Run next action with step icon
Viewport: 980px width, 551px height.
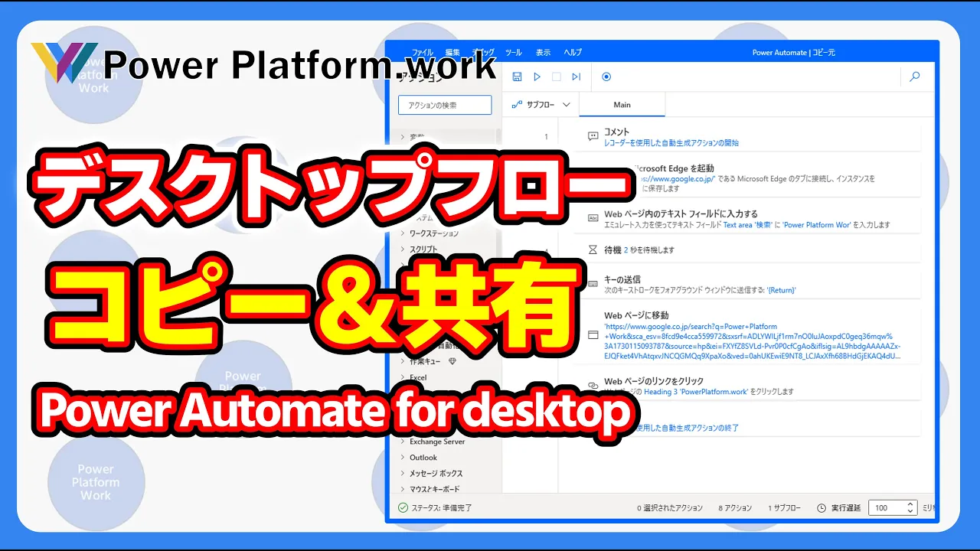click(577, 77)
